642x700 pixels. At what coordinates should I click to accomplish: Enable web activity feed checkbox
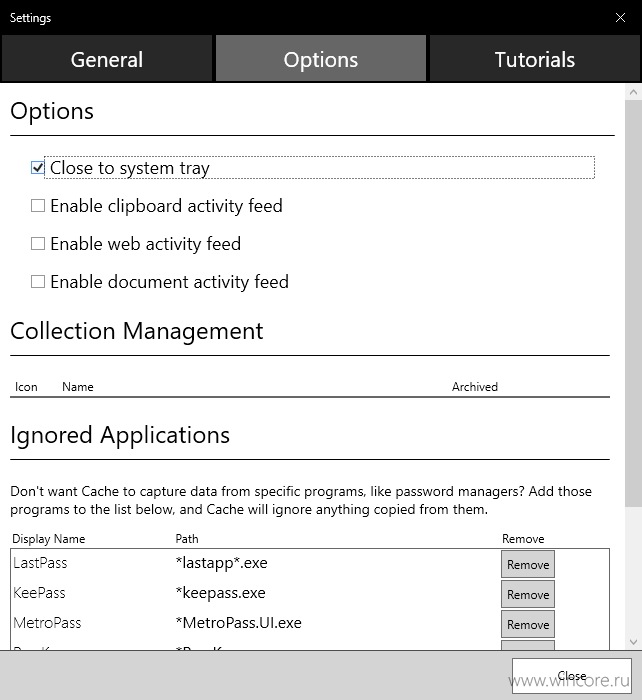pos(38,244)
